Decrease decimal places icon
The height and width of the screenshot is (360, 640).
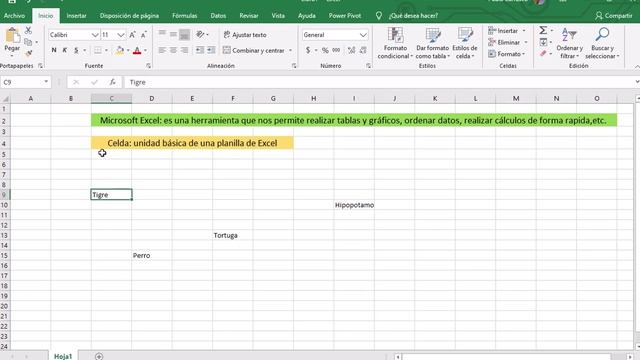click(x=363, y=50)
